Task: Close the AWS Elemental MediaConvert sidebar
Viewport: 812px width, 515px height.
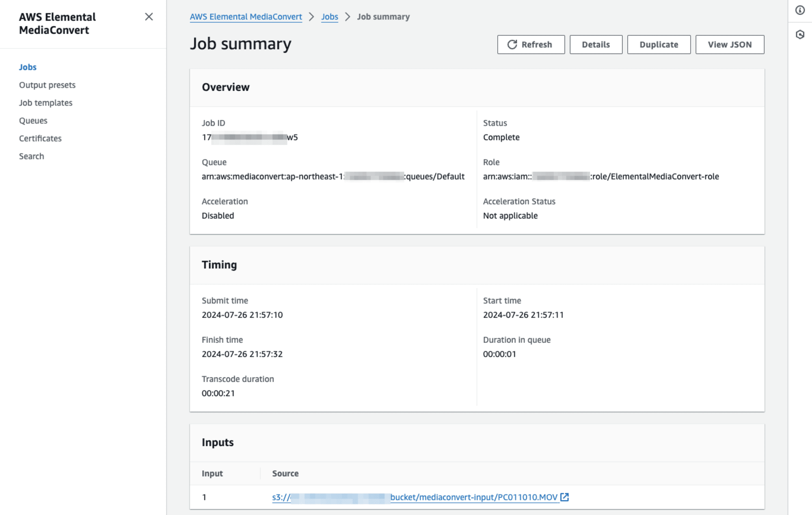Action: coord(149,17)
